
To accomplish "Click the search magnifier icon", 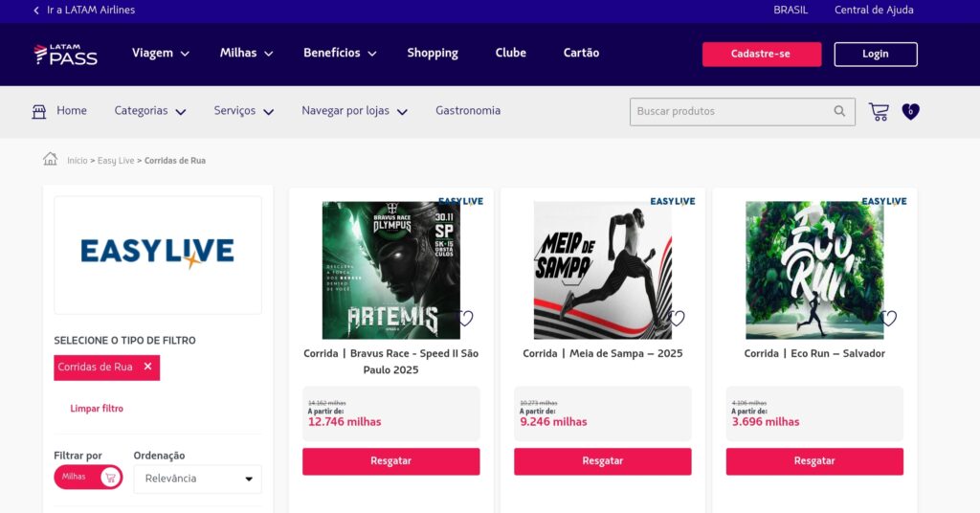I will click(839, 111).
